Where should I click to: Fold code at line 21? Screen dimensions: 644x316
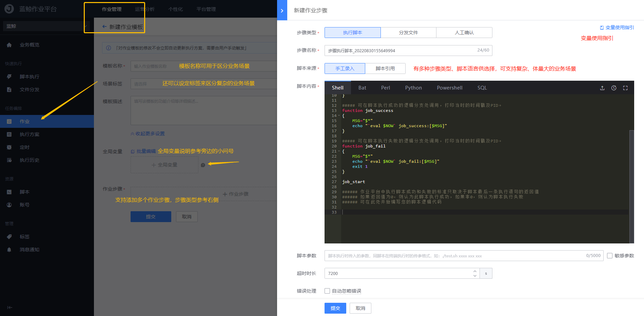(x=339, y=151)
